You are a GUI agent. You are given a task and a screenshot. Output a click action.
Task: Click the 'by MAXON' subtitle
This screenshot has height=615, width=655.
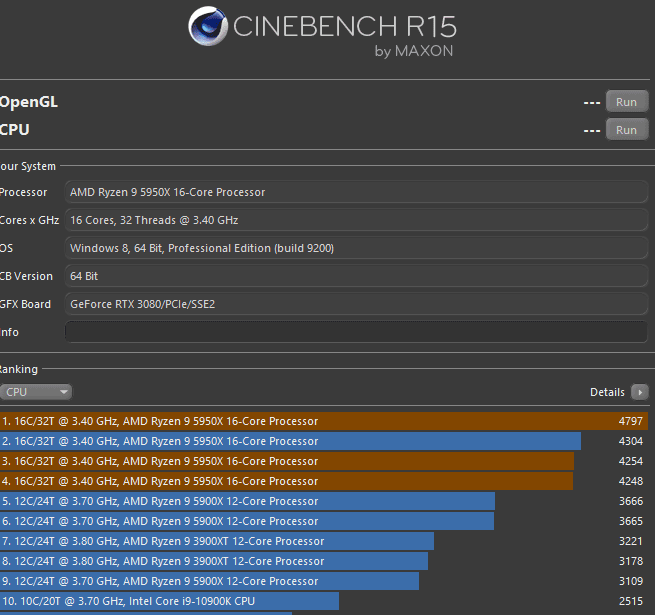414,51
